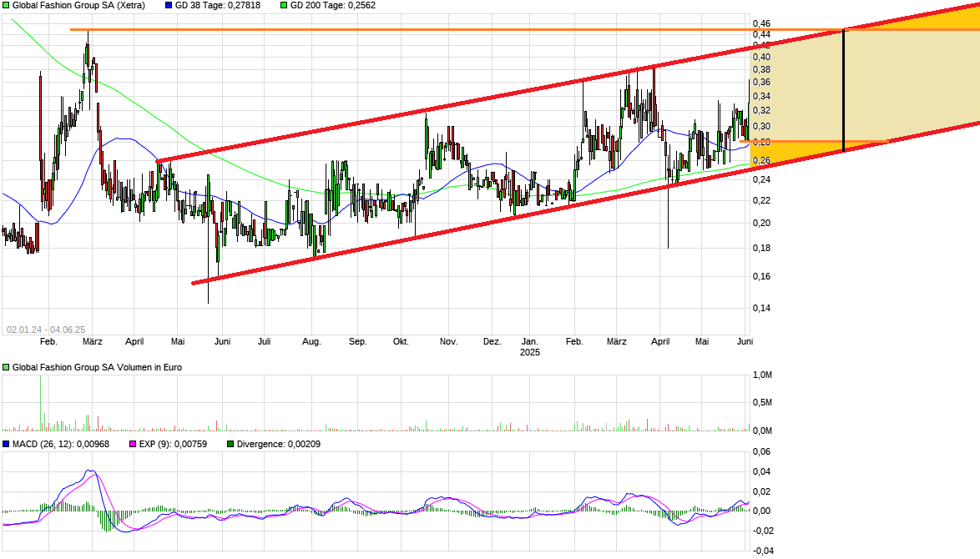Select the 'Global Fashion Group SA (Xetra)' title label
Image resolution: width=980 pixels, height=559 pixels.
(78, 5)
